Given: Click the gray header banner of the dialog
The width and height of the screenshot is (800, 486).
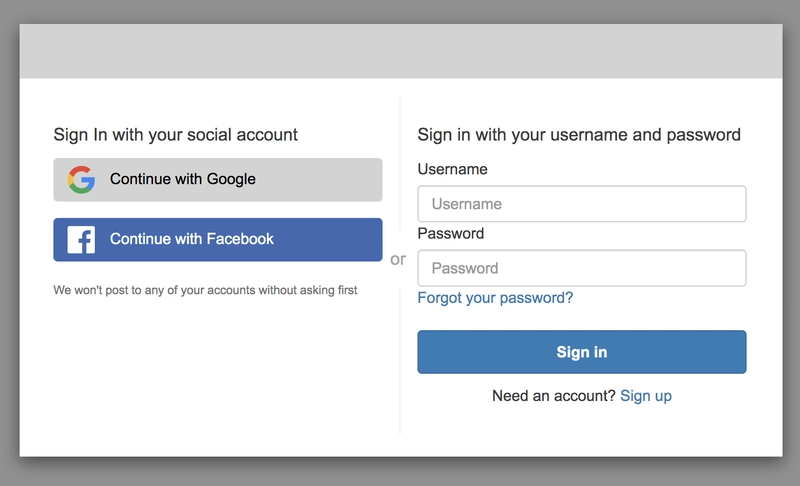Looking at the screenshot, I should 401,51.
